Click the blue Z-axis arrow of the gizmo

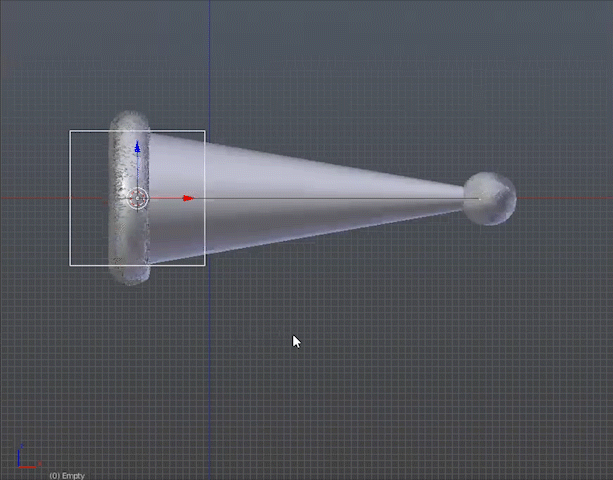pyautogui.click(x=137, y=147)
